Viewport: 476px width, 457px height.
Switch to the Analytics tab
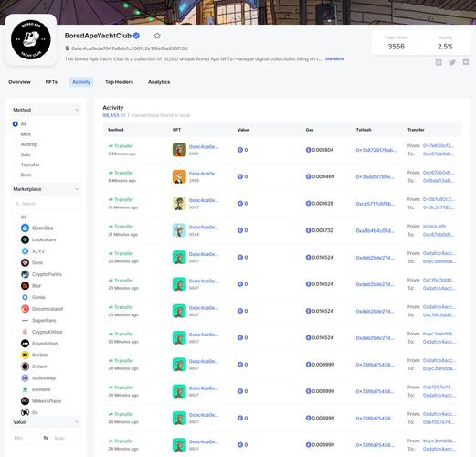click(159, 82)
